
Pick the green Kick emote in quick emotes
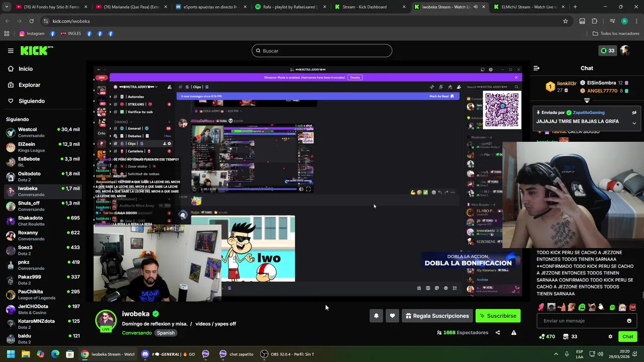pyautogui.click(x=612, y=307)
